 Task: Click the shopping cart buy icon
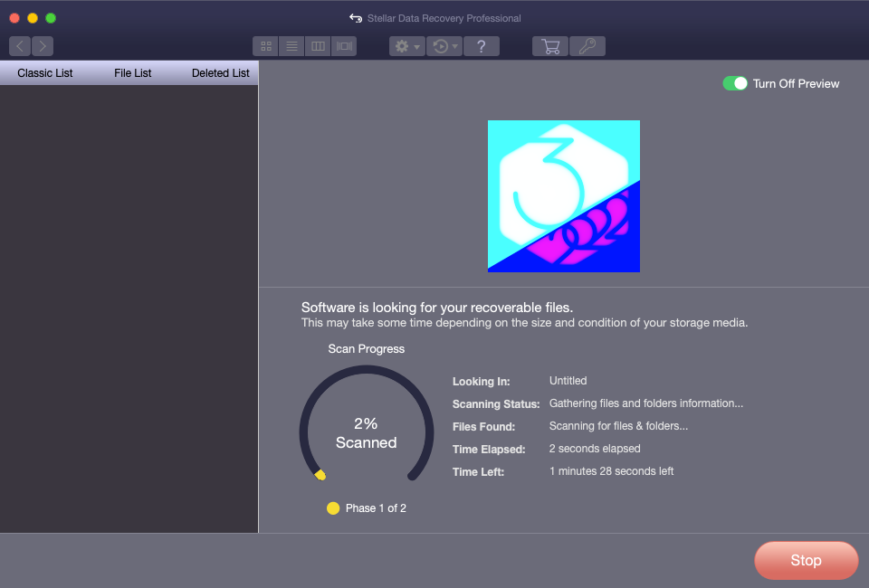click(x=550, y=46)
